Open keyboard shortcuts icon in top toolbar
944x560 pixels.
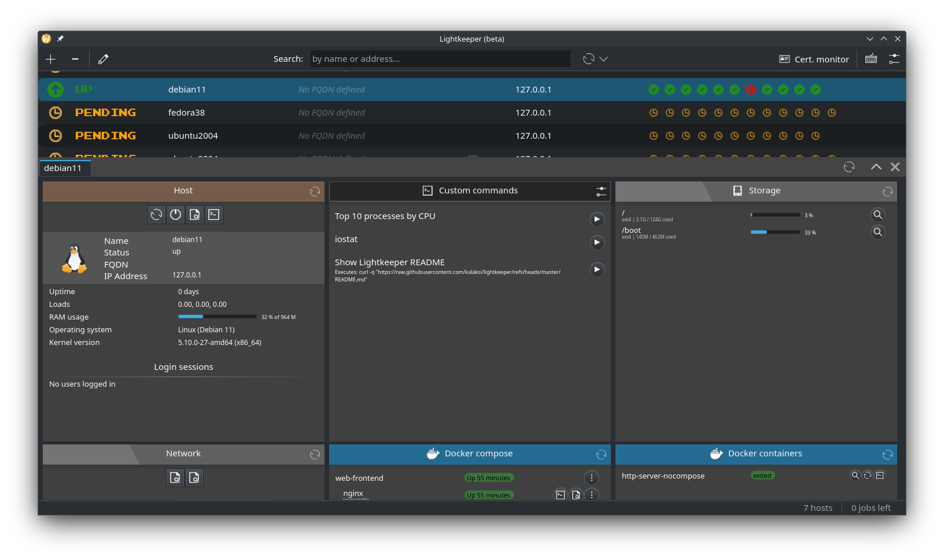coord(871,59)
